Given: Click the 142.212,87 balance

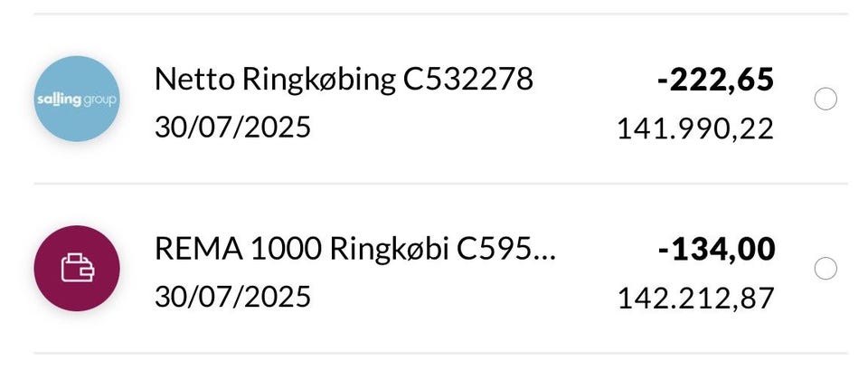Looking at the screenshot, I should coord(695,298).
